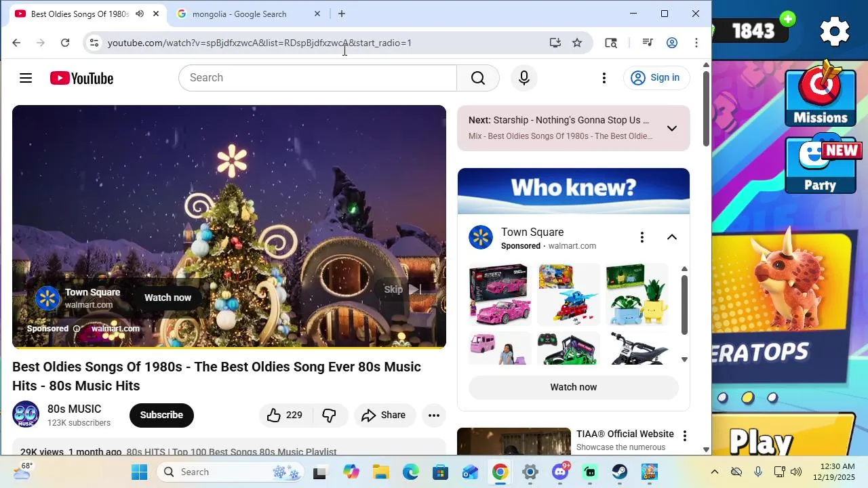Open a new browser tab
Viewport: 868px width, 488px height.
[342, 14]
